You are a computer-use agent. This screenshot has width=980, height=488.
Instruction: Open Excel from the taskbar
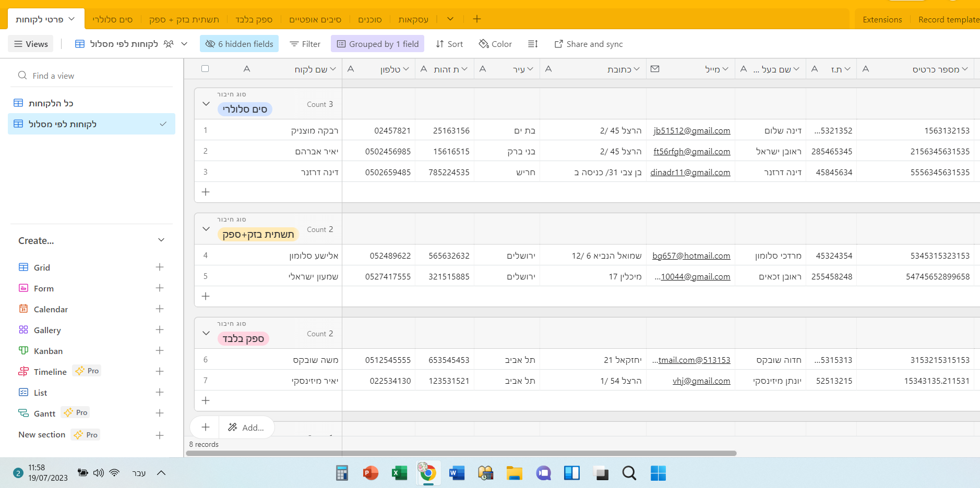coord(399,473)
